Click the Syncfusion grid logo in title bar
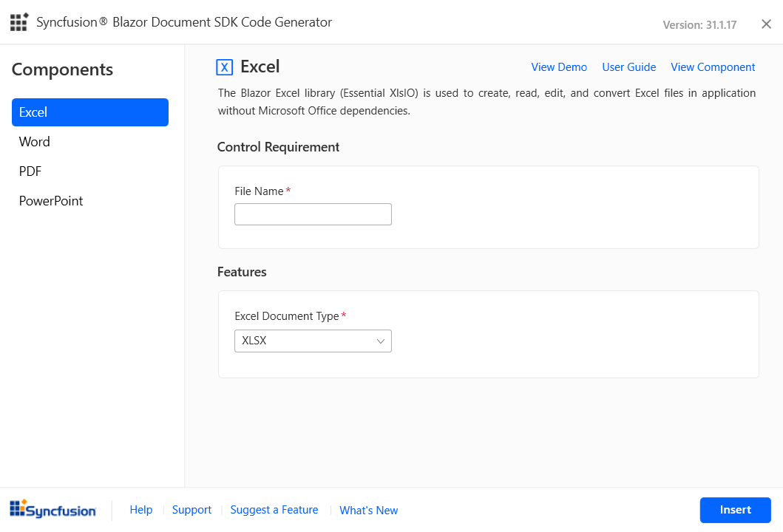Viewport: 783px width, 532px height. (19, 22)
